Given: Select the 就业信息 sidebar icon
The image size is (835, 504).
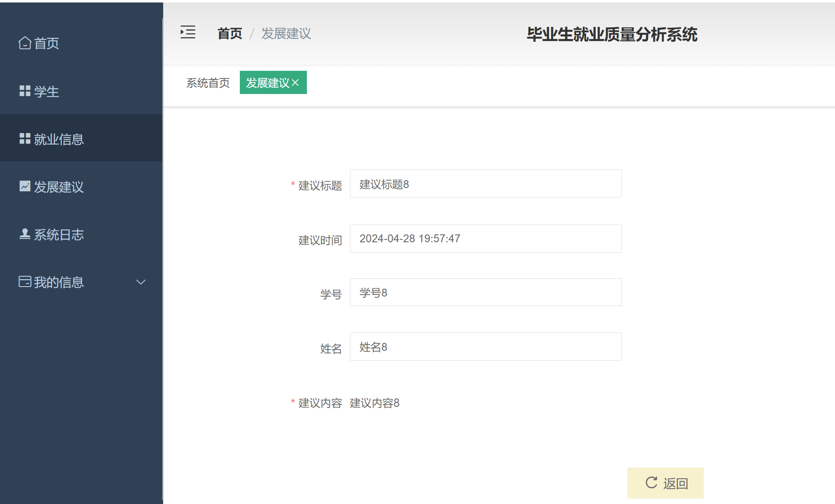Looking at the screenshot, I should click(24, 139).
